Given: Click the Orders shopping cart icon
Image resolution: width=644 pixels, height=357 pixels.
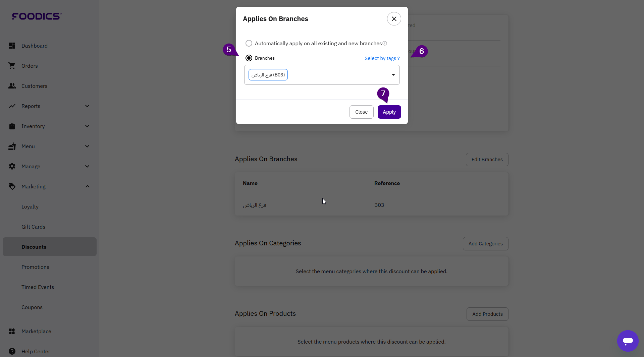Looking at the screenshot, I should (x=12, y=66).
